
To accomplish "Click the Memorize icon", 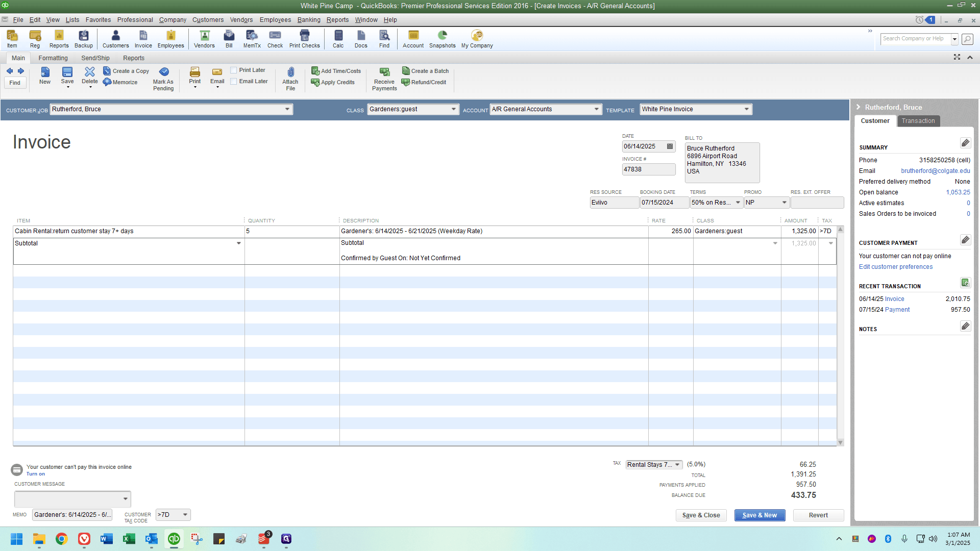I will (x=120, y=82).
